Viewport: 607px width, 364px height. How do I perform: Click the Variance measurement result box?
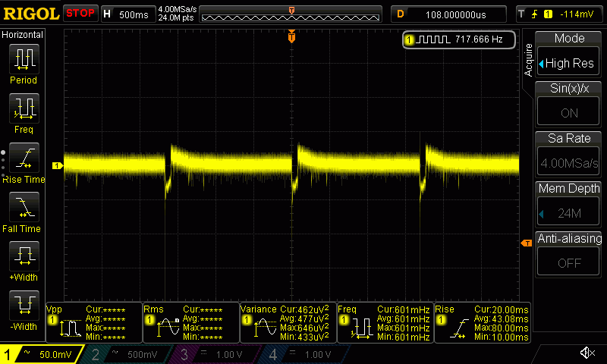click(x=287, y=322)
